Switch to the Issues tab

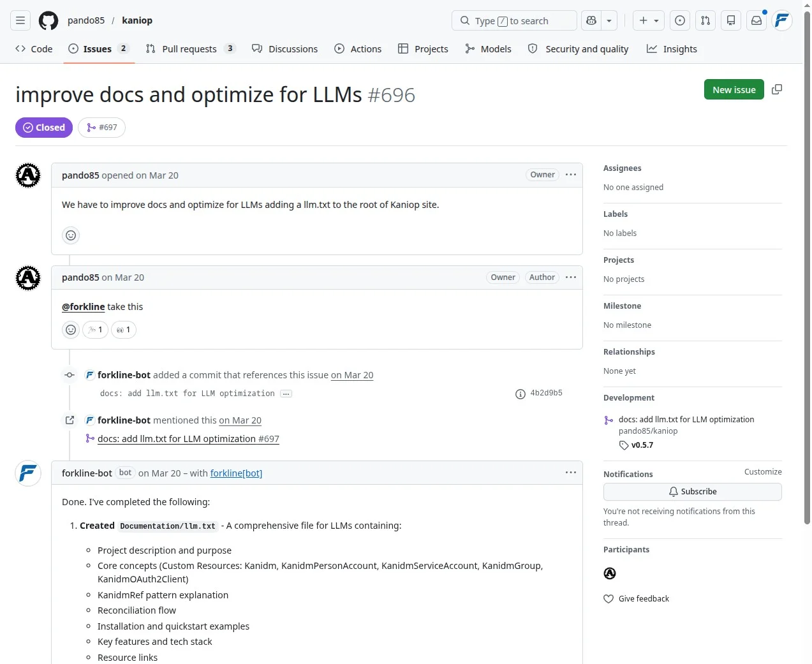pyautogui.click(x=98, y=48)
